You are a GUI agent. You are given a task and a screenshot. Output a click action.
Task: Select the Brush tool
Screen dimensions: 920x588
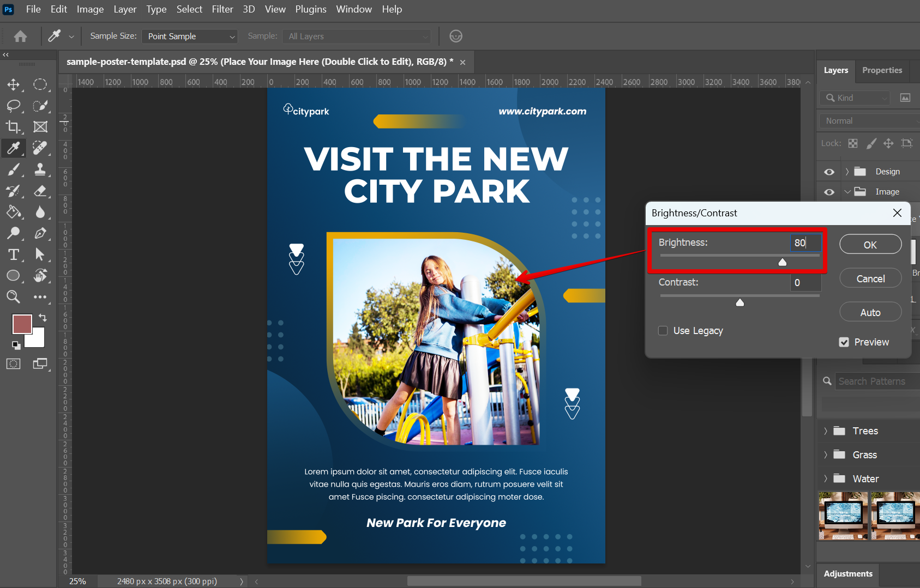(13, 169)
